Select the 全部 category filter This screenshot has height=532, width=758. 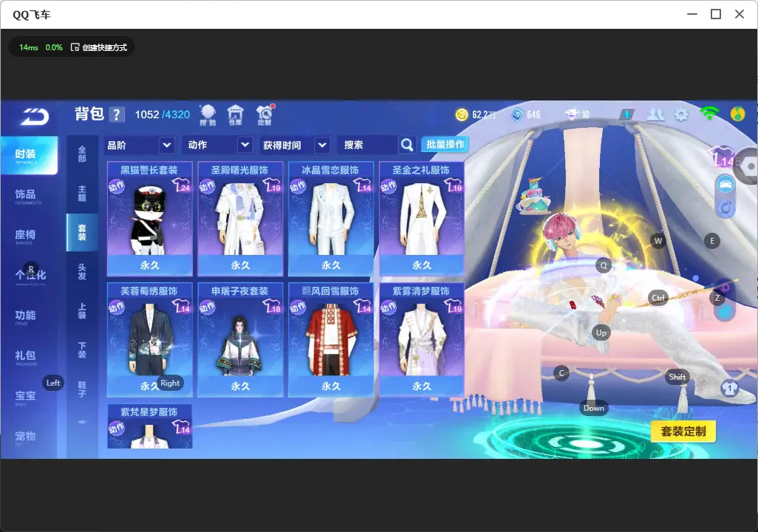[82, 154]
